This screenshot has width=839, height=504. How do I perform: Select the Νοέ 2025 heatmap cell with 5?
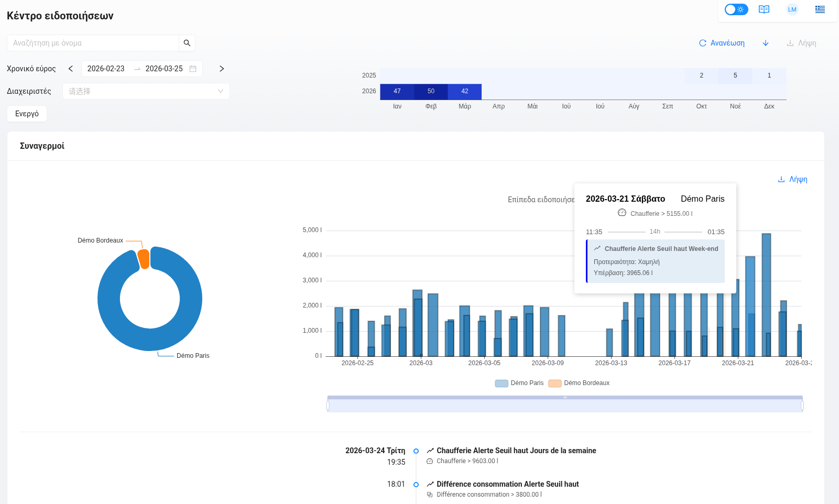735,75
